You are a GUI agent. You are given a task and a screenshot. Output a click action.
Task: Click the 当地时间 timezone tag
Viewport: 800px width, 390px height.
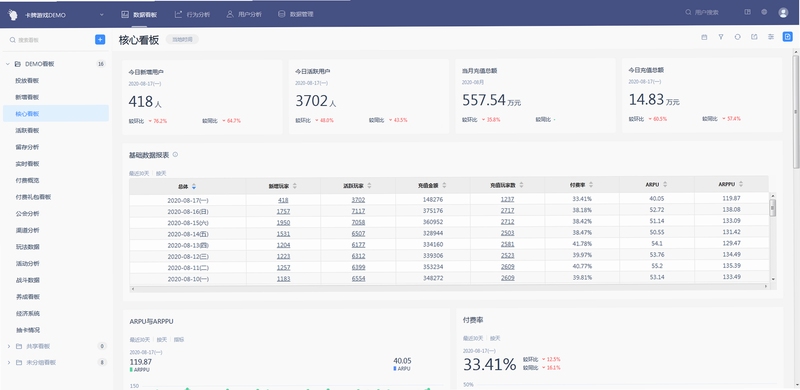tap(182, 39)
